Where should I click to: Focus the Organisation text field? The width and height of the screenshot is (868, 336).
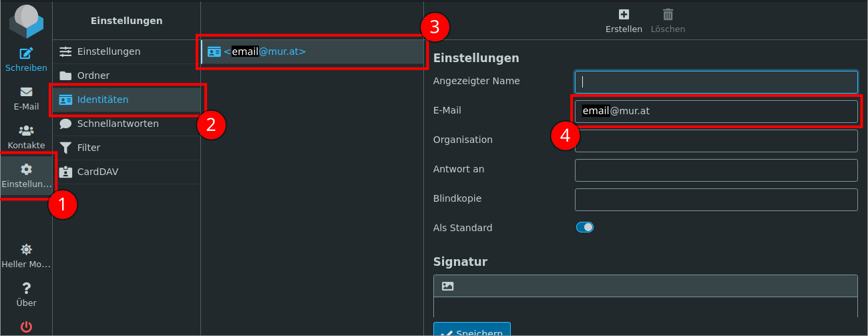[x=716, y=141]
